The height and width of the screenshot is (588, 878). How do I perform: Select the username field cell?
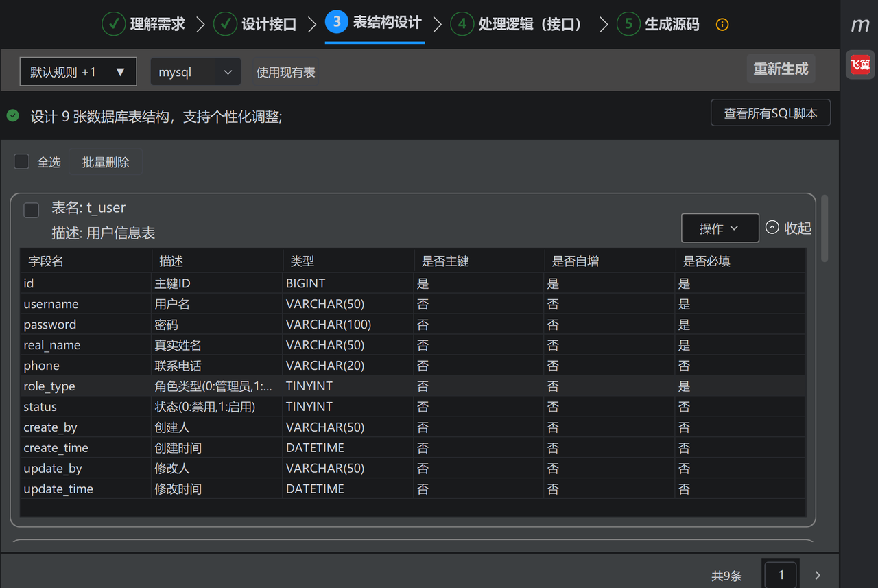point(86,304)
